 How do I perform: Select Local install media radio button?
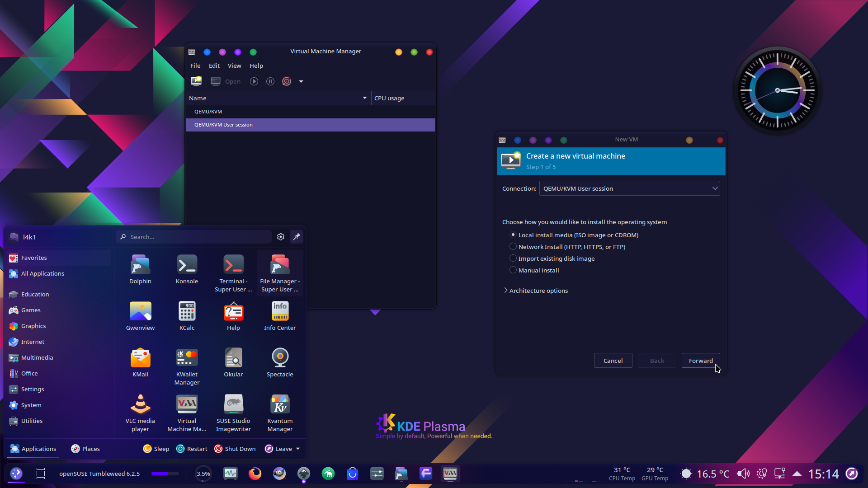click(x=513, y=235)
